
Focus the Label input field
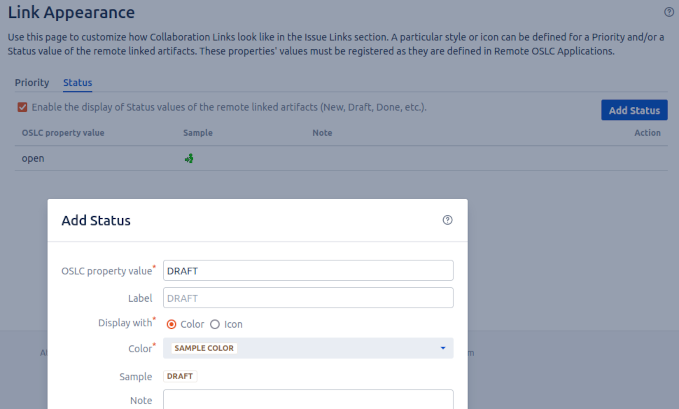308,298
